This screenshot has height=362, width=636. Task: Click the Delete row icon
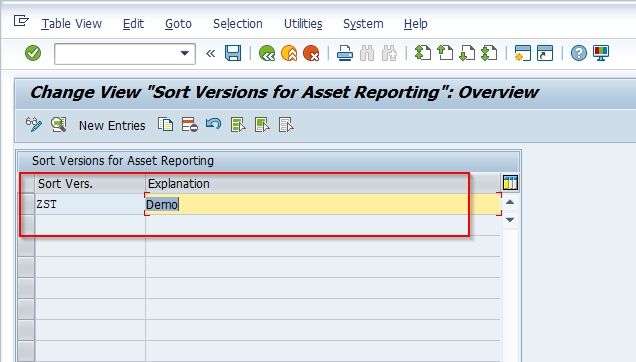tap(189, 125)
